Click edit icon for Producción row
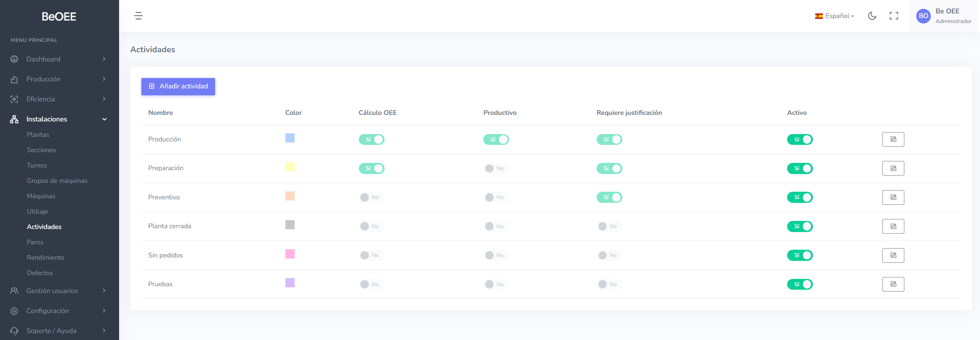 893,139
